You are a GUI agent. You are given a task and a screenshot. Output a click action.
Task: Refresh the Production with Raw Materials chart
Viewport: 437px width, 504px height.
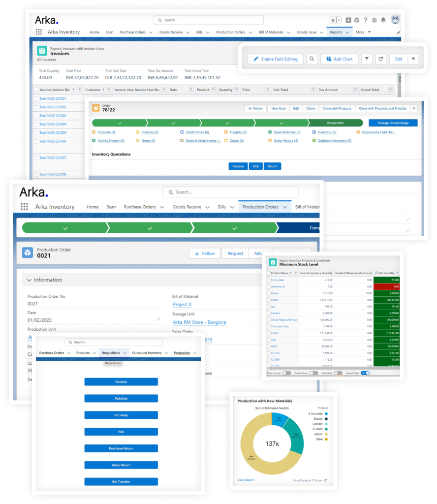click(326, 480)
